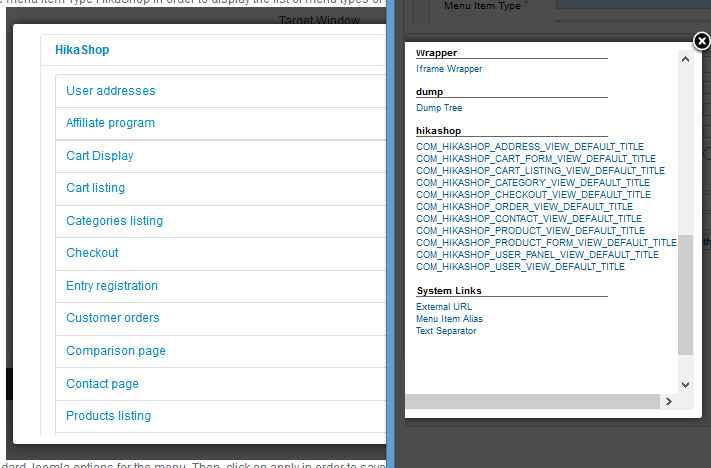The width and height of the screenshot is (711, 468).
Task: Click External URL system link
Action: pyautogui.click(x=443, y=307)
